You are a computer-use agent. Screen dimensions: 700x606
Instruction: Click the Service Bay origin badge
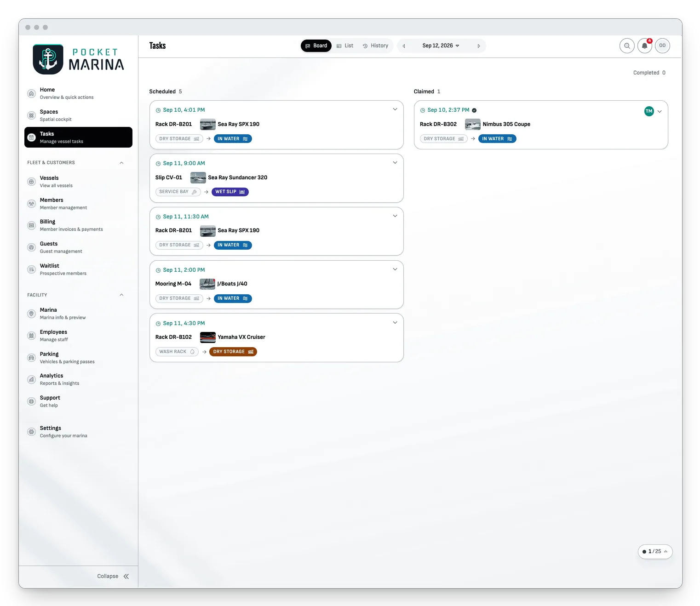coord(178,192)
